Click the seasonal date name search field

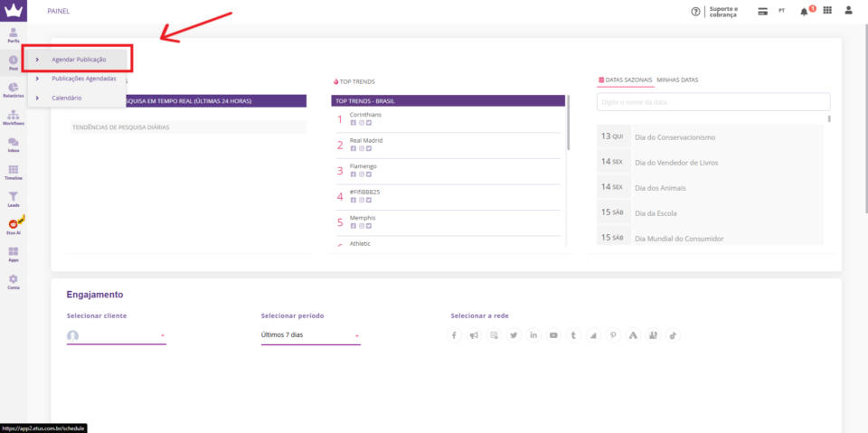tap(712, 103)
